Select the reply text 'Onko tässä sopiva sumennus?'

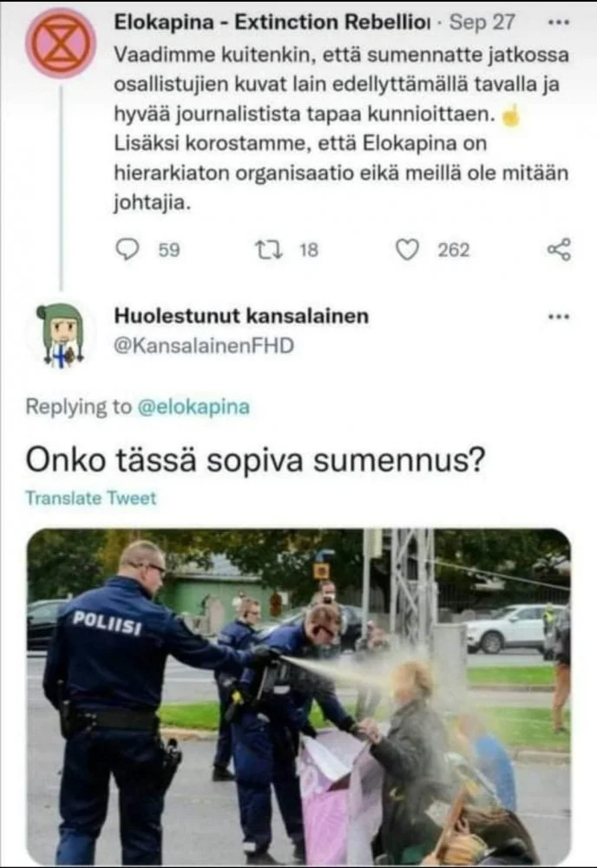pos(256,459)
